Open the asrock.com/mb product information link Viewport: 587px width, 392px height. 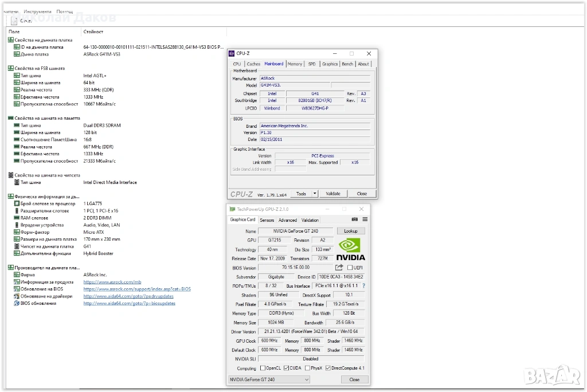112,282
